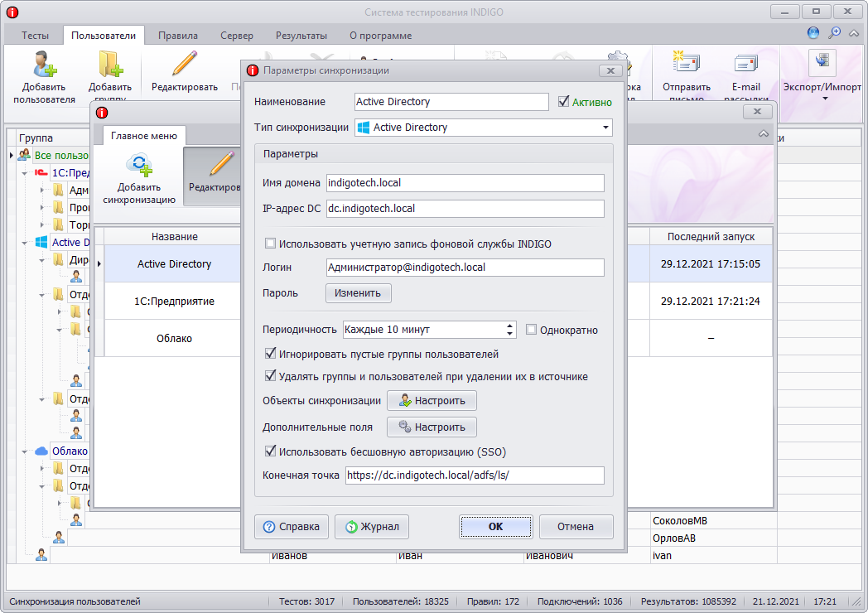Expand the Про folder node
This screenshot has width=868, height=613.
tap(42, 208)
